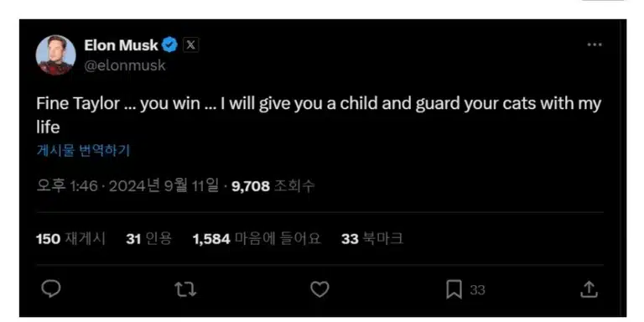This screenshot has height=322, width=644.
Task: Click the blue verified checkmark badge
Action: point(169,45)
